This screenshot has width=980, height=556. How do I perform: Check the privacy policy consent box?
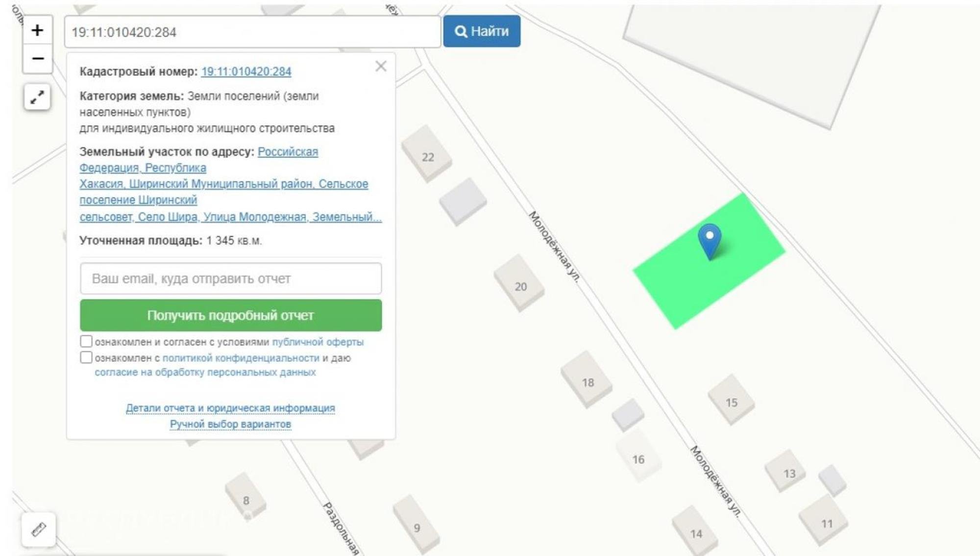click(86, 357)
